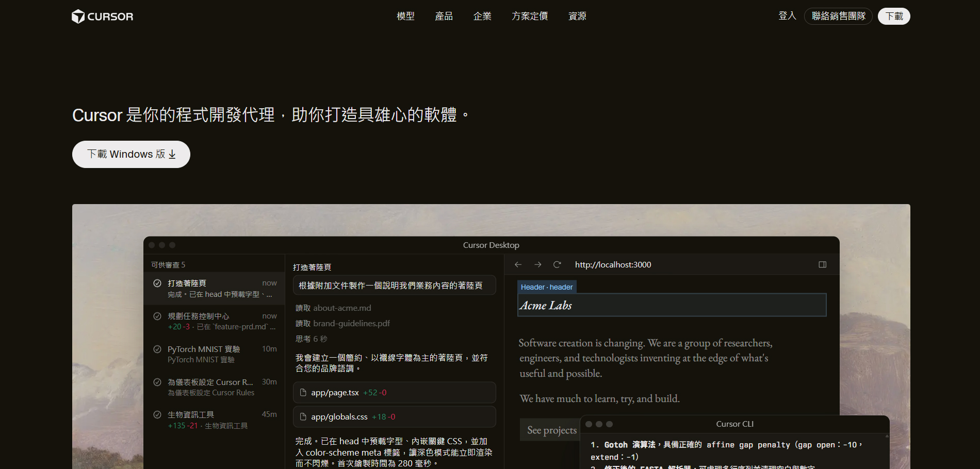
Task: Click the Cursor hero headline text
Action: pos(271,114)
